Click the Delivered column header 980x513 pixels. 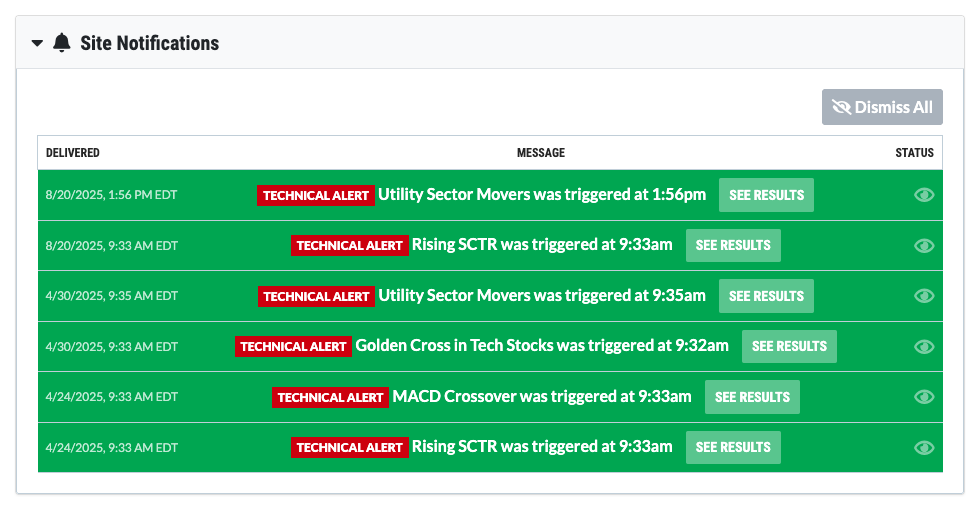point(73,153)
